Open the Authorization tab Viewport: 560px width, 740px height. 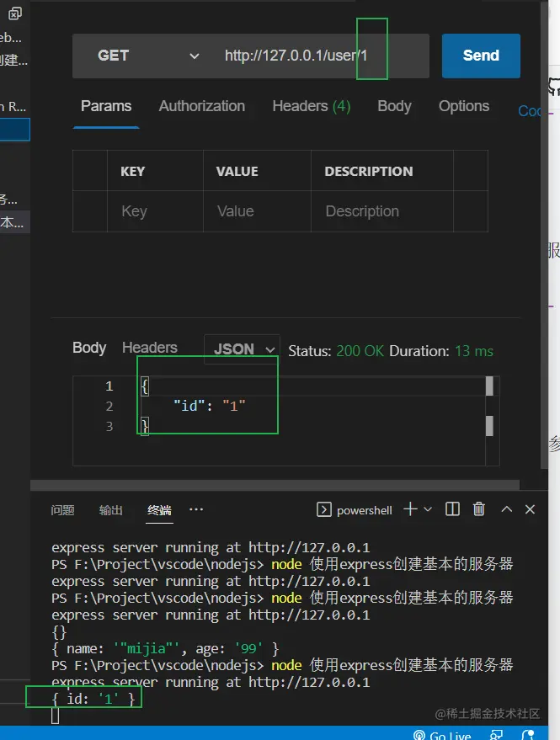coord(201,106)
